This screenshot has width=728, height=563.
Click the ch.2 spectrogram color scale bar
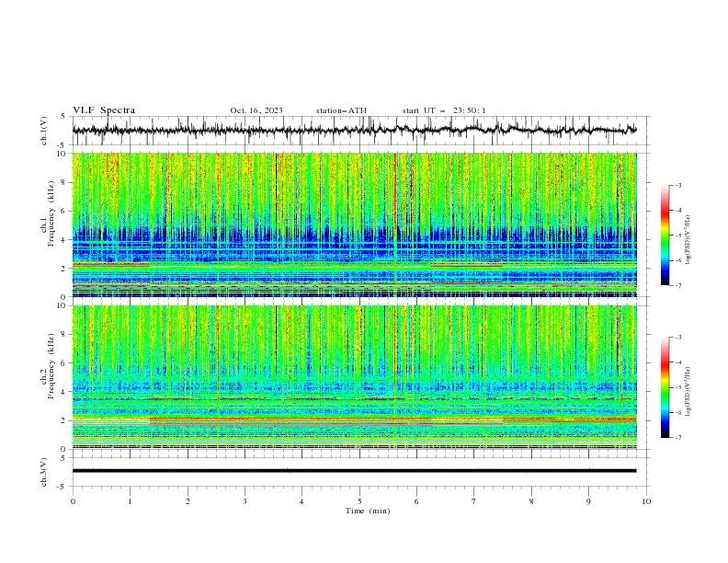pos(665,387)
